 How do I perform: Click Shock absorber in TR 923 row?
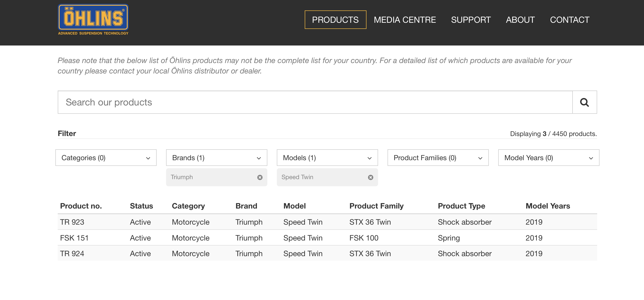(x=465, y=222)
